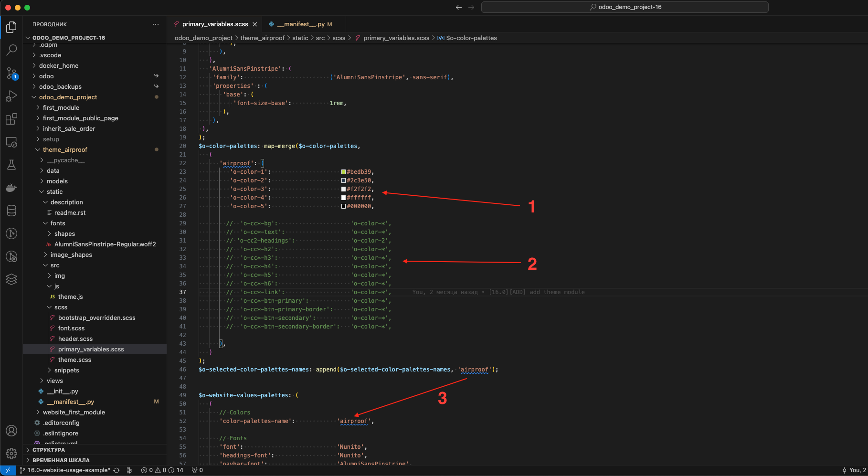This screenshot has width=868, height=476.
Task: Open the odoo_demo_project-16 command center search
Action: (x=625, y=7)
